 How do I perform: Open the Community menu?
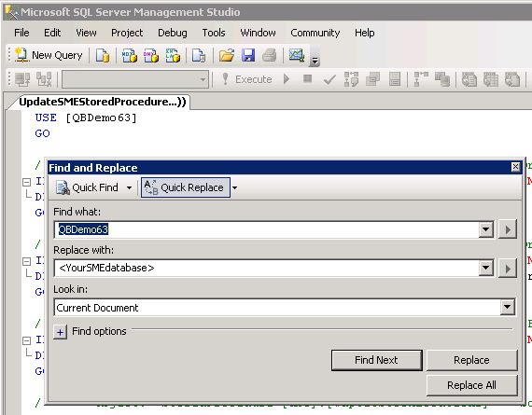tap(315, 33)
